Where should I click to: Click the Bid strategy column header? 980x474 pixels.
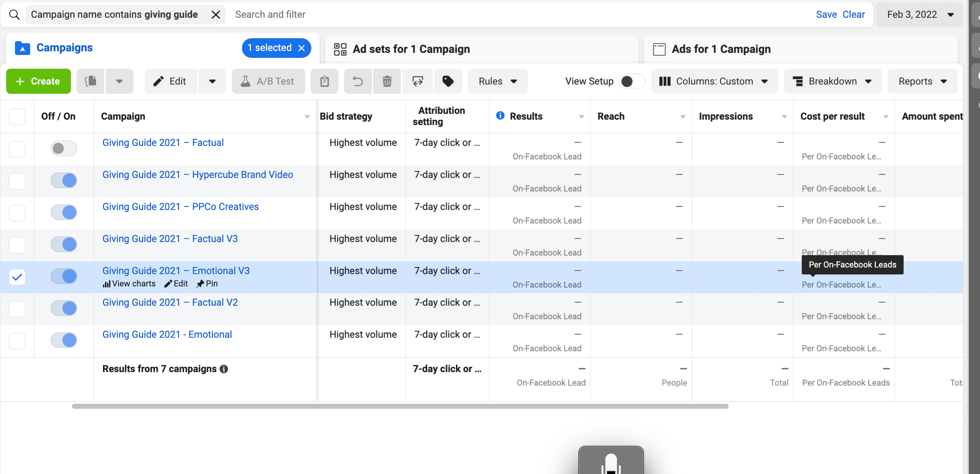[346, 117]
